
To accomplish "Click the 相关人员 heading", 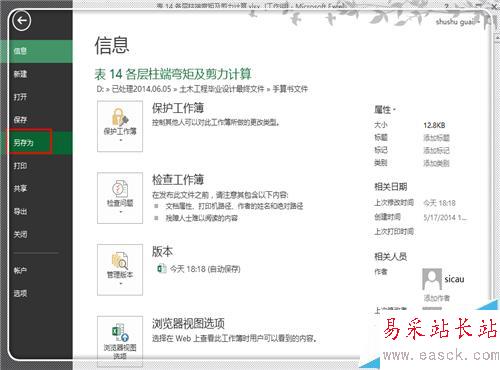I will click(391, 256).
